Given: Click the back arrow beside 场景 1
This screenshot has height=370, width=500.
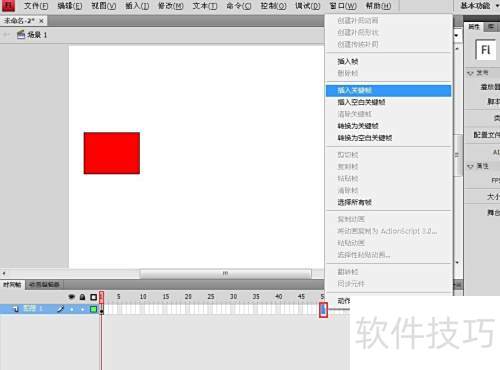Looking at the screenshot, I should tap(6, 34).
